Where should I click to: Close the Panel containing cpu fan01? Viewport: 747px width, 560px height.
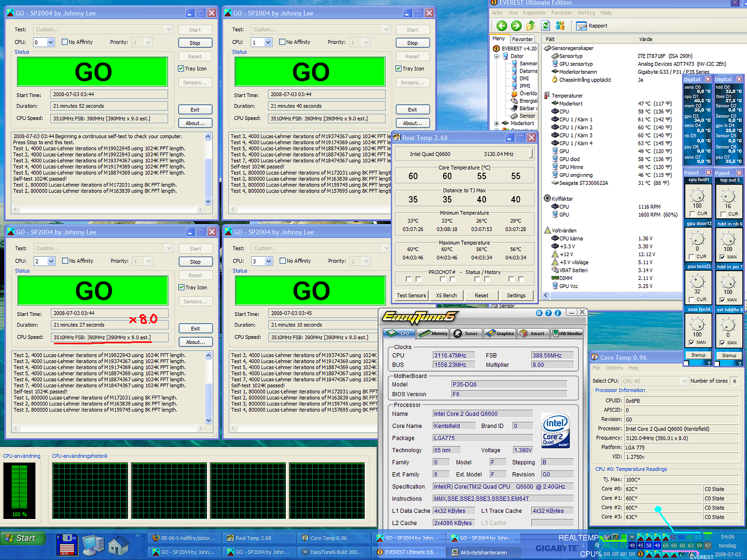(708, 173)
